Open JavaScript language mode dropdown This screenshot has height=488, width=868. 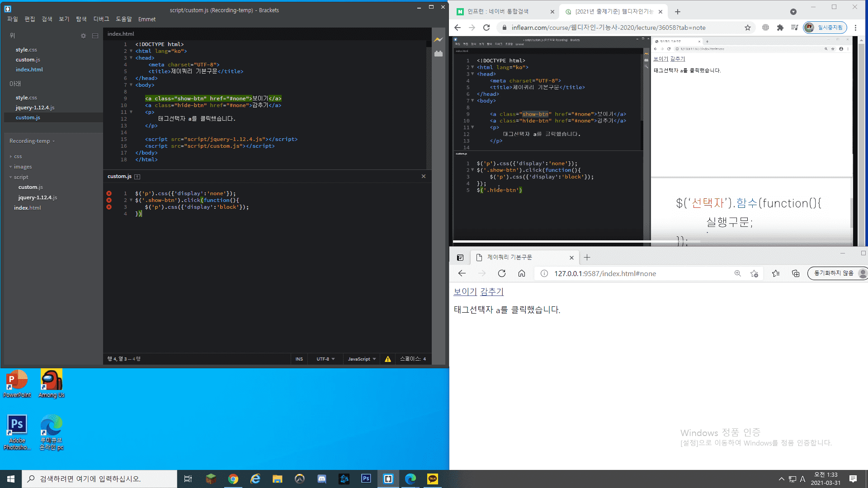(362, 359)
